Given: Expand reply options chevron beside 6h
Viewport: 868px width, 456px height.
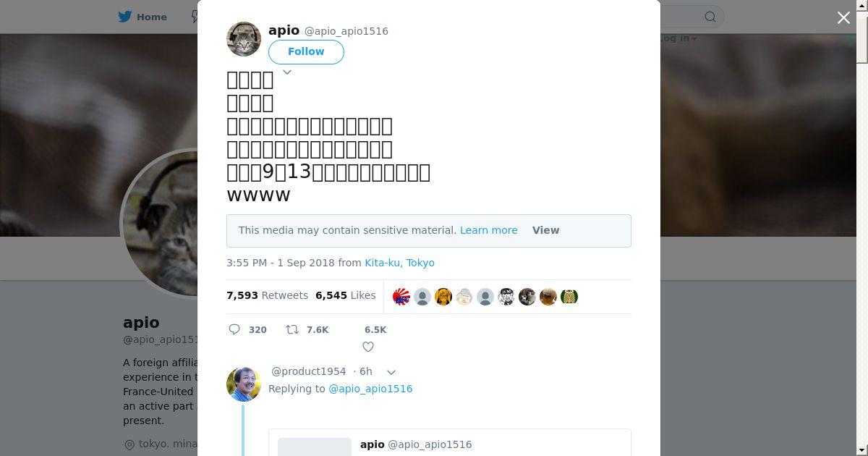Looking at the screenshot, I should pyautogui.click(x=391, y=372).
